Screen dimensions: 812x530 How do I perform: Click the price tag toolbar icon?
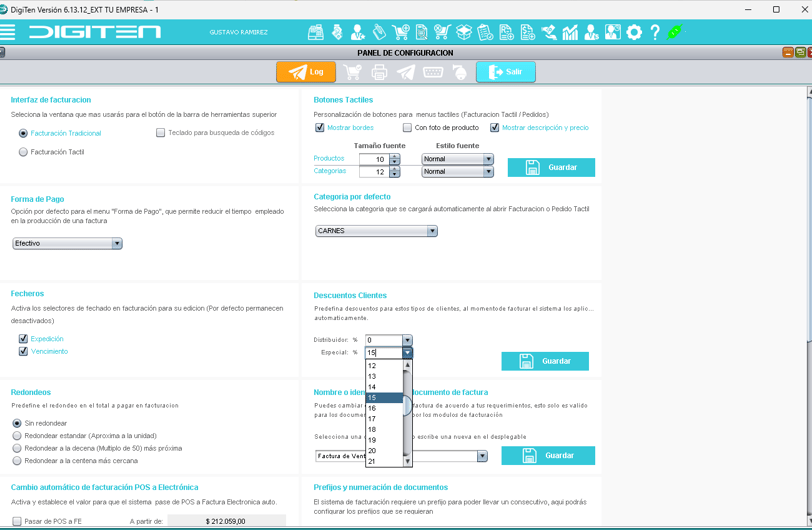pyautogui.click(x=379, y=32)
